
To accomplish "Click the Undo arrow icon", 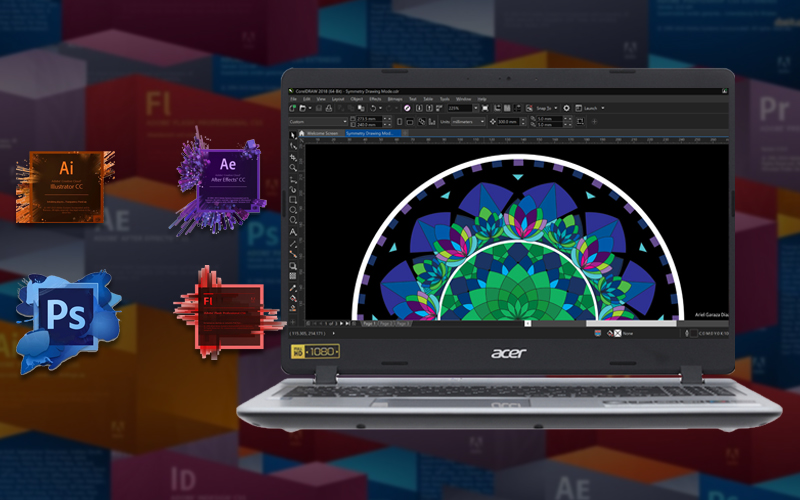I will point(373,108).
